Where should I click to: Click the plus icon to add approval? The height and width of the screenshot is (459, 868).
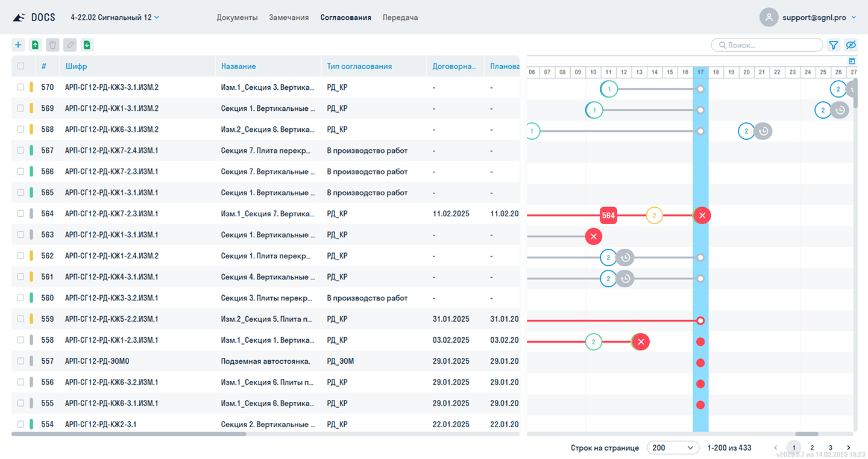18,45
